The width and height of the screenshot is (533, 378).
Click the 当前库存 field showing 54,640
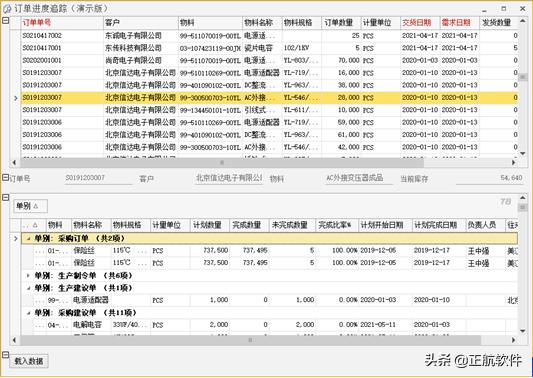click(489, 178)
